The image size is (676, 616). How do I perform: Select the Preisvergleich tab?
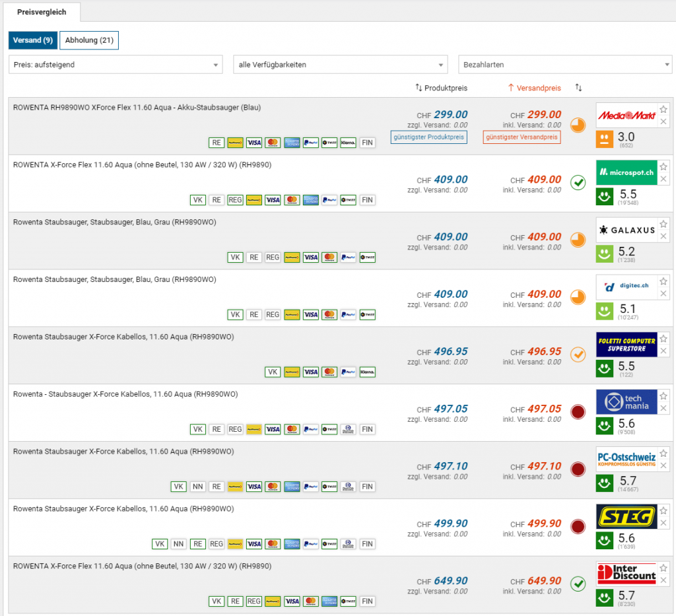(x=42, y=12)
